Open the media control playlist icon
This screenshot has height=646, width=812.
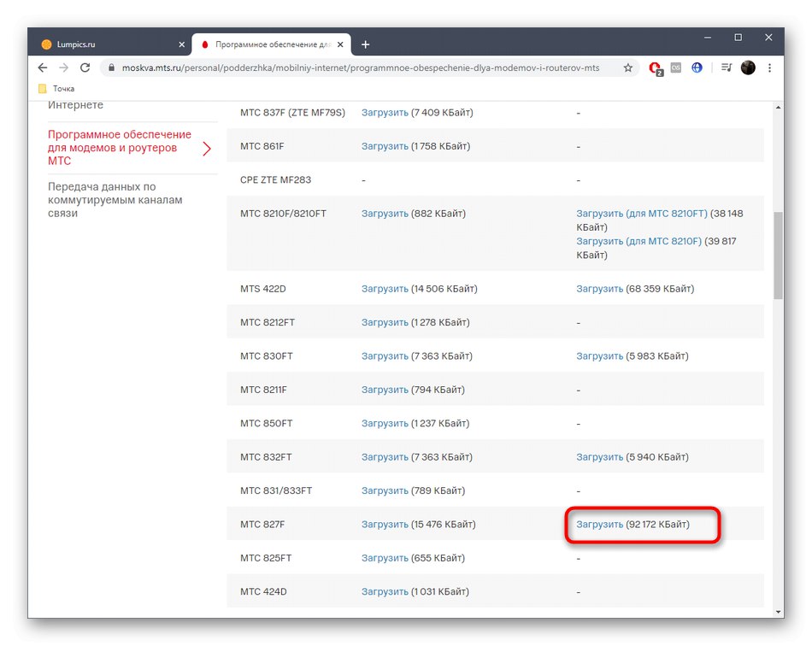pyautogui.click(x=726, y=68)
